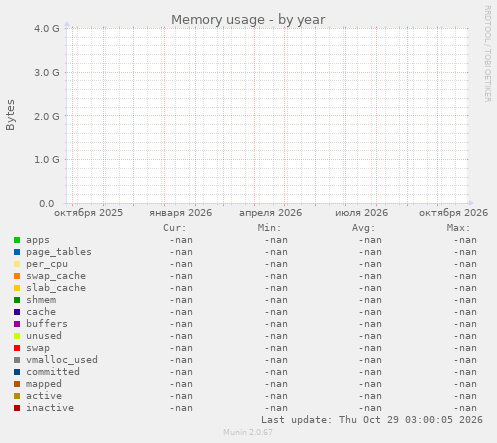Click the 'Last update' timestamp text
The width and height of the screenshot is (497, 443).
tap(372, 420)
